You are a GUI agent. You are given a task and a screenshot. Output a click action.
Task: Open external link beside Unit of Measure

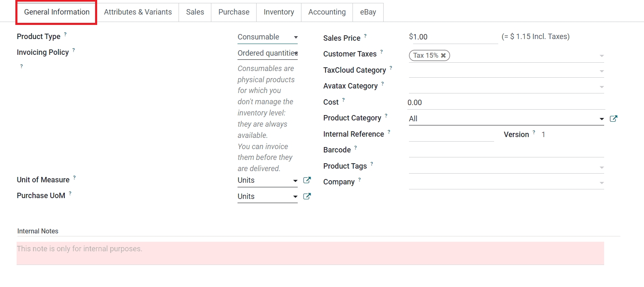click(x=307, y=180)
